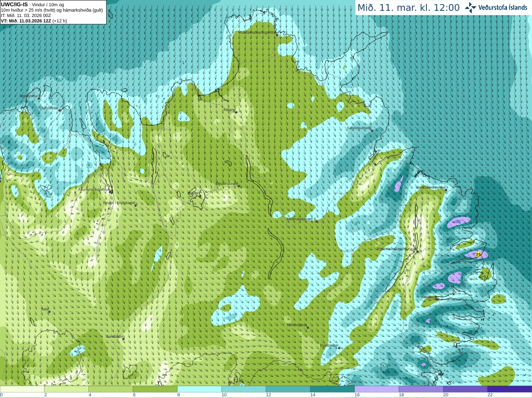The image size is (532, 398).
Task: Click the 12–14 m/s teal legend swatch
Action: (x=288, y=389)
